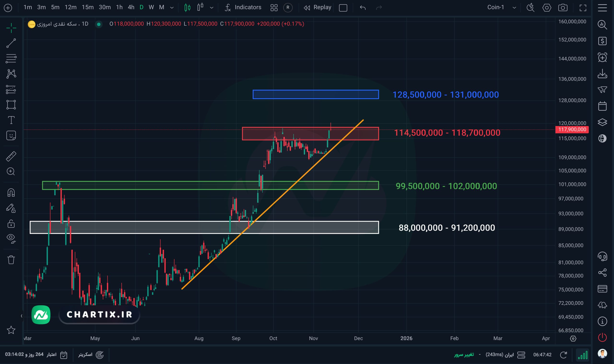
Task: Click the trash icon to remove drawings
Action: [11, 260]
